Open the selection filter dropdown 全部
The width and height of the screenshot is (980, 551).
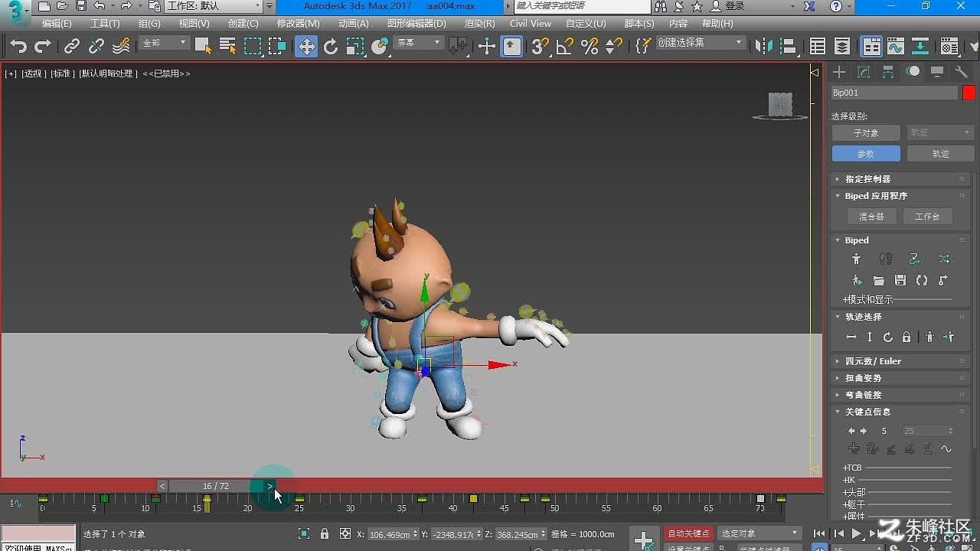click(164, 43)
